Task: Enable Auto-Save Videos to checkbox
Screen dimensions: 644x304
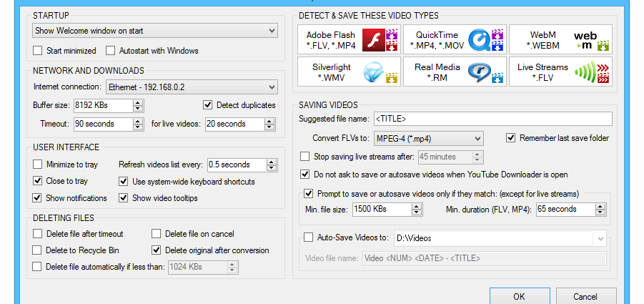Action: 308,237
